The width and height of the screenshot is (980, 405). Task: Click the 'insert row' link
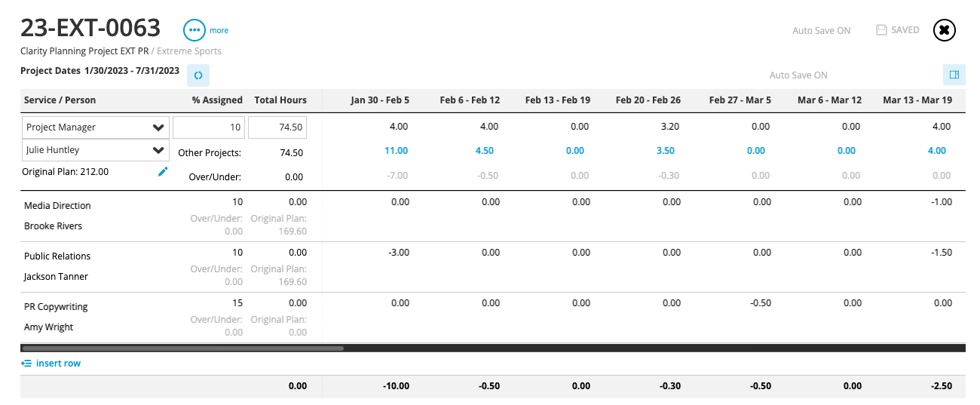(58, 364)
